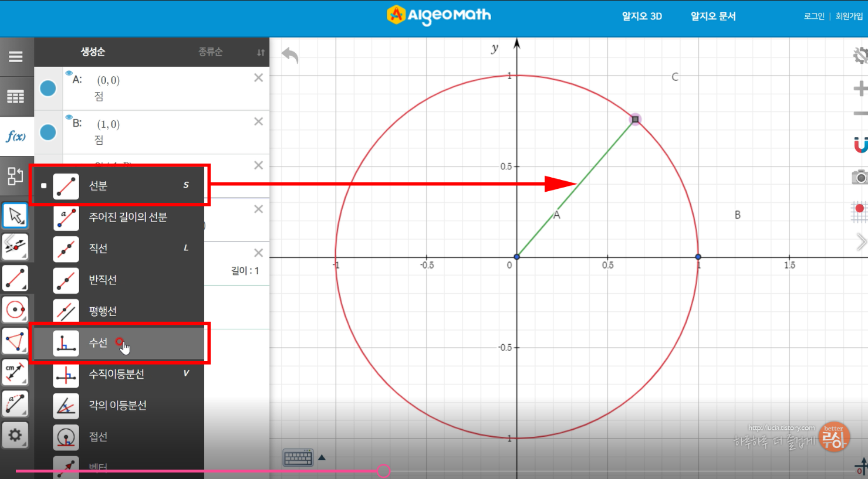Select the line segment tool in left toolbar

coord(15,278)
